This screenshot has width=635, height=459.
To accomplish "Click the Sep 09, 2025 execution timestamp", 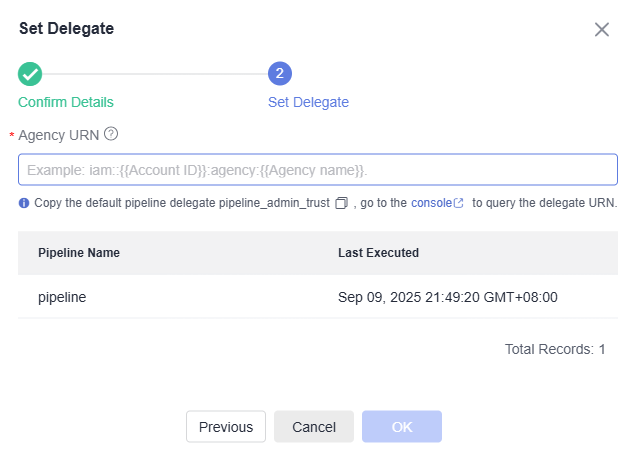I will coord(447,297).
